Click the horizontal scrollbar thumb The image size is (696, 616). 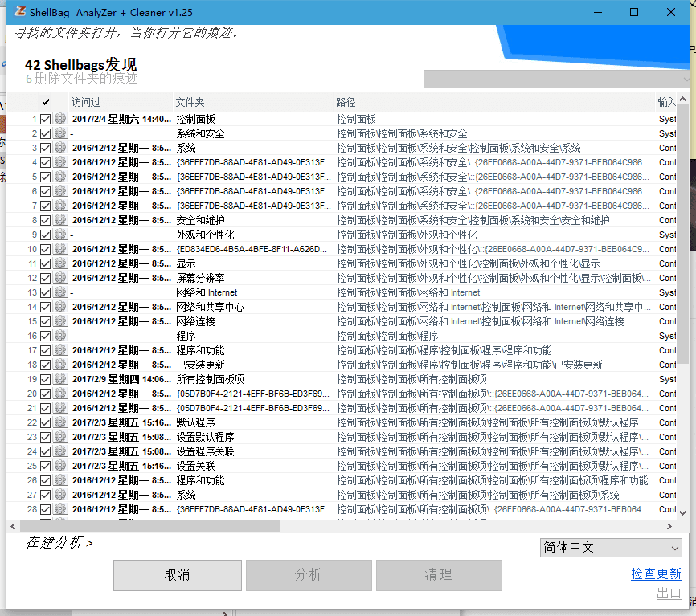click(150, 526)
